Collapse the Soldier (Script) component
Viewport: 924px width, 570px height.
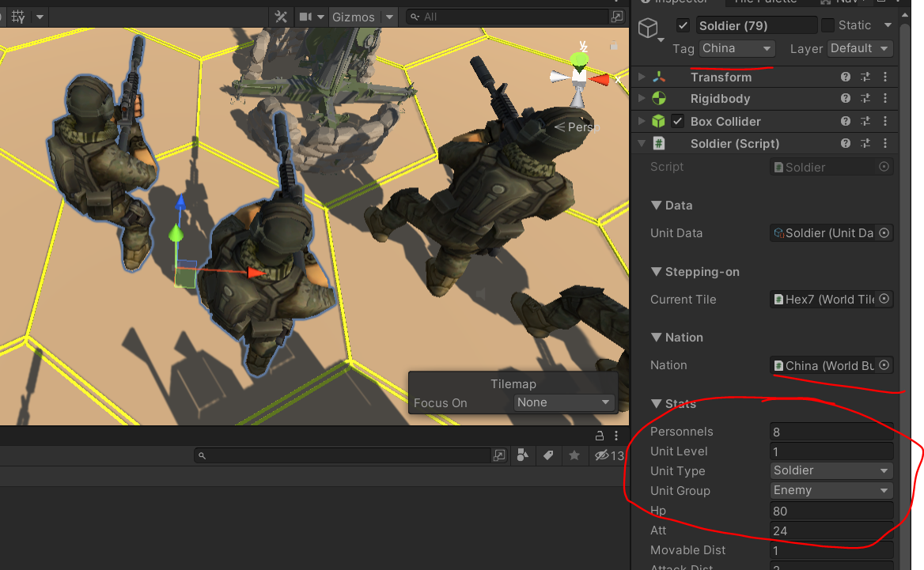point(642,143)
